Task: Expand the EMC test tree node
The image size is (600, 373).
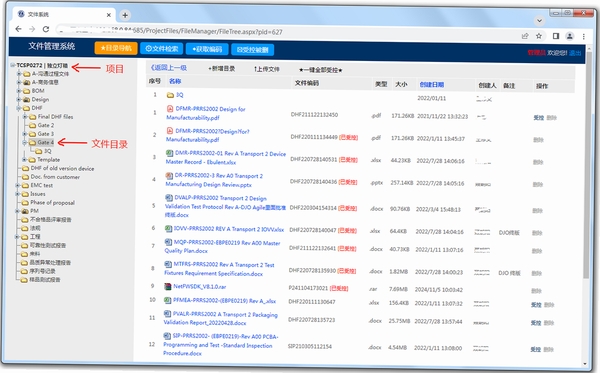Action: click(x=18, y=185)
